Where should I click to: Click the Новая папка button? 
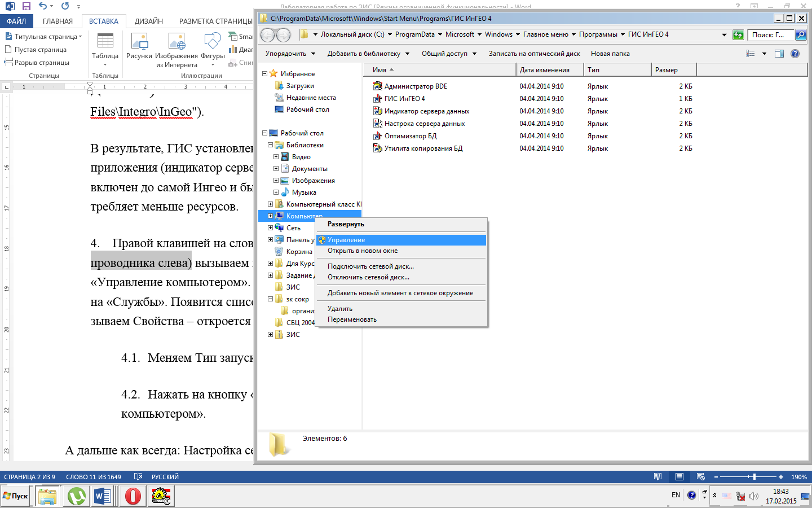tap(610, 54)
